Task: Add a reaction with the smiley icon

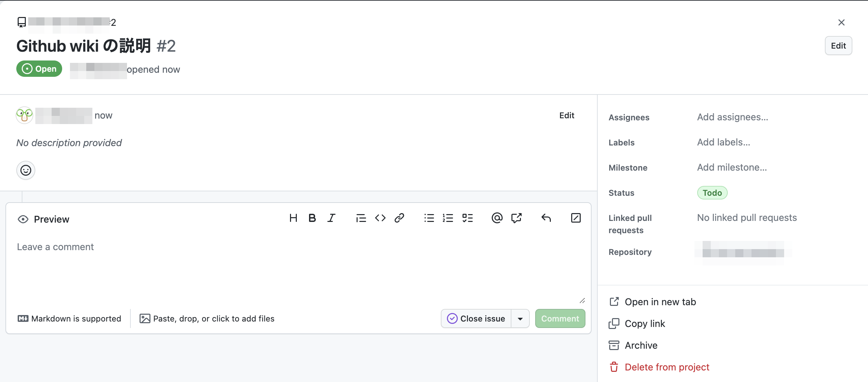Action: [x=26, y=170]
